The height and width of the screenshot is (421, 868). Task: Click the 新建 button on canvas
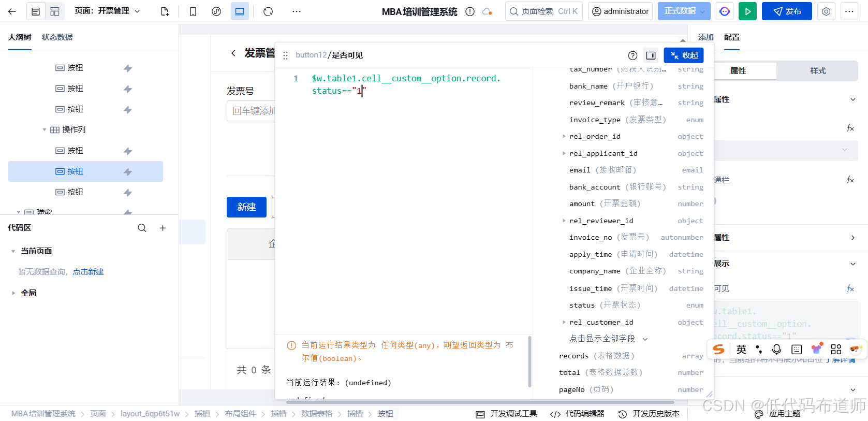(246, 207)
